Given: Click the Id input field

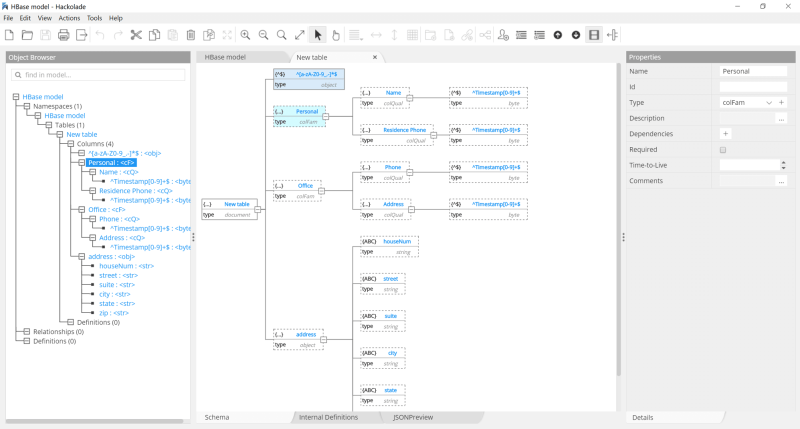Looking at the screenshot, I should [753, 87].
